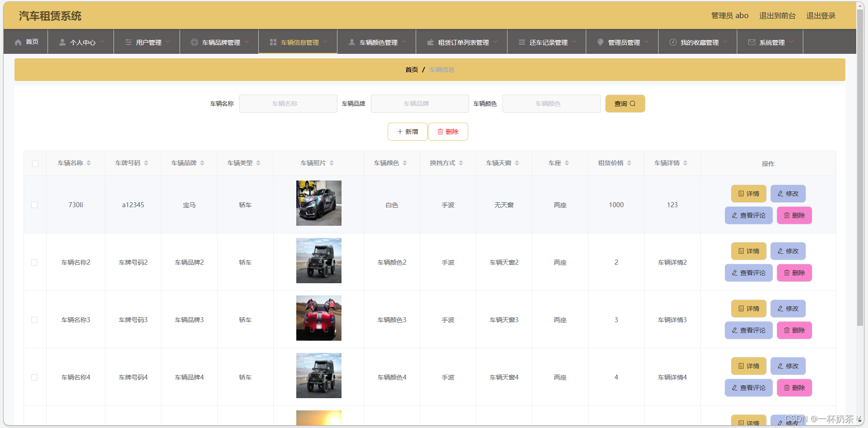Sort by 车辆品牌 column sort arrows
The height and width of the screenshot is (428, 868).
(202, 163)
